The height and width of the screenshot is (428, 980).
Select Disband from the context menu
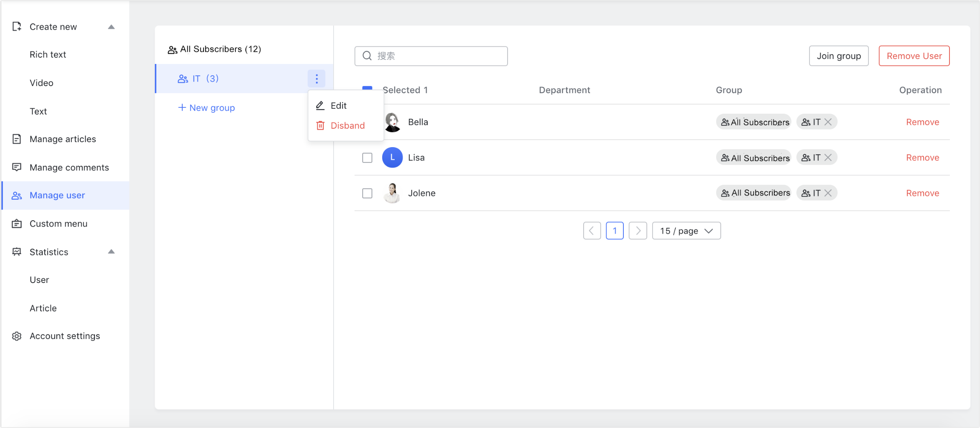tap(347, 125)
